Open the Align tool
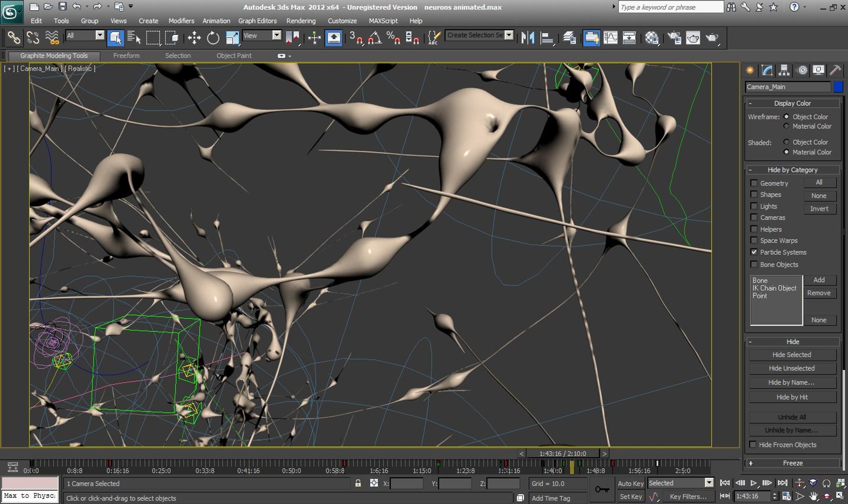Screen dimensions: 848x504 [547, 37]
